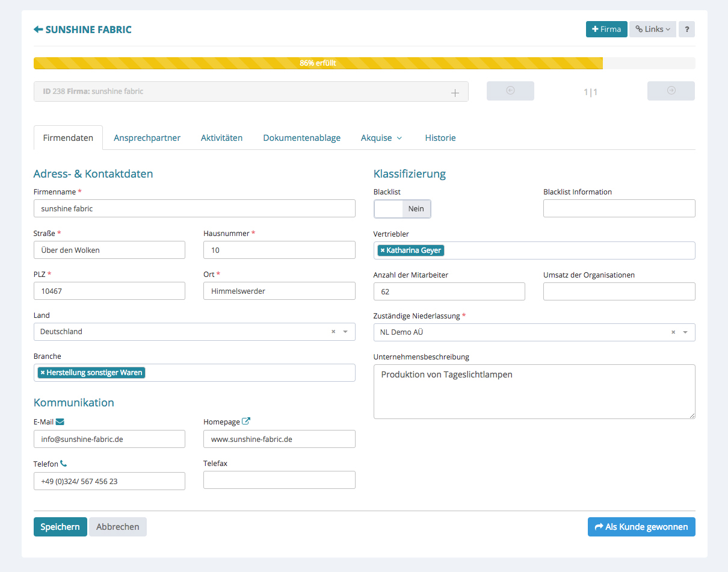Click the Speichern button

coord(60,527)
